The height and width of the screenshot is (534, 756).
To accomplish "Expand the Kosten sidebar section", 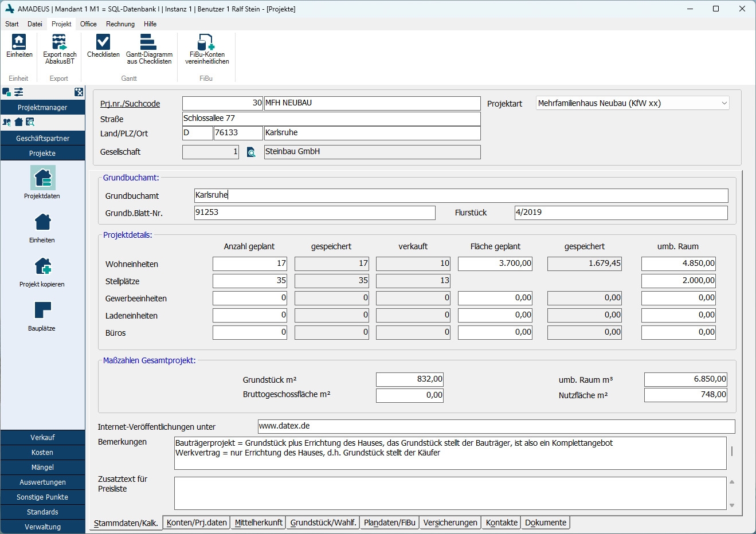I will 43,452.
